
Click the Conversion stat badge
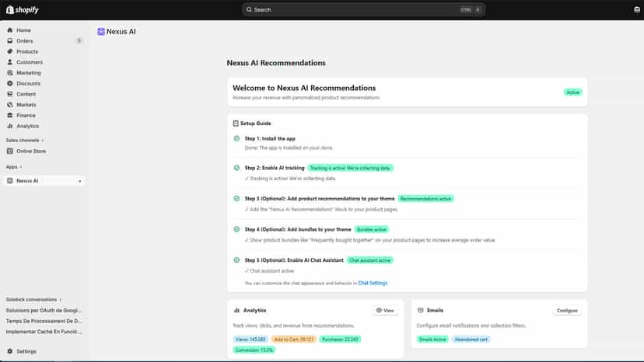pos(254,350)
